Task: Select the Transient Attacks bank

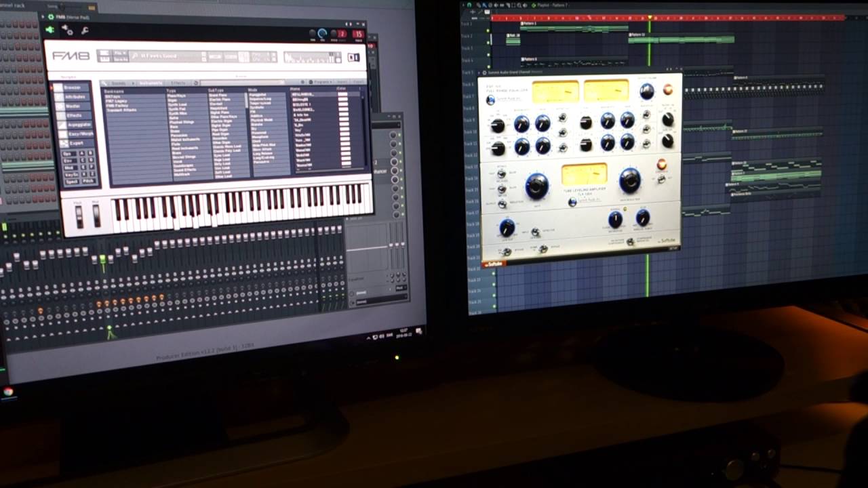Action: pos(121,110)
